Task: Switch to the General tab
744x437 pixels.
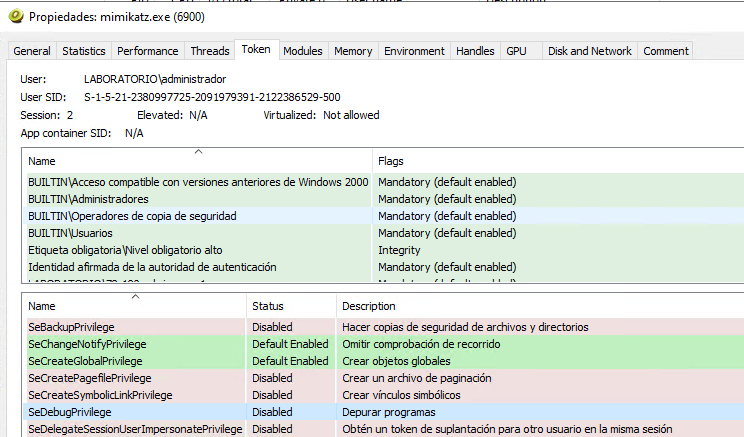Action: point(32,51)
